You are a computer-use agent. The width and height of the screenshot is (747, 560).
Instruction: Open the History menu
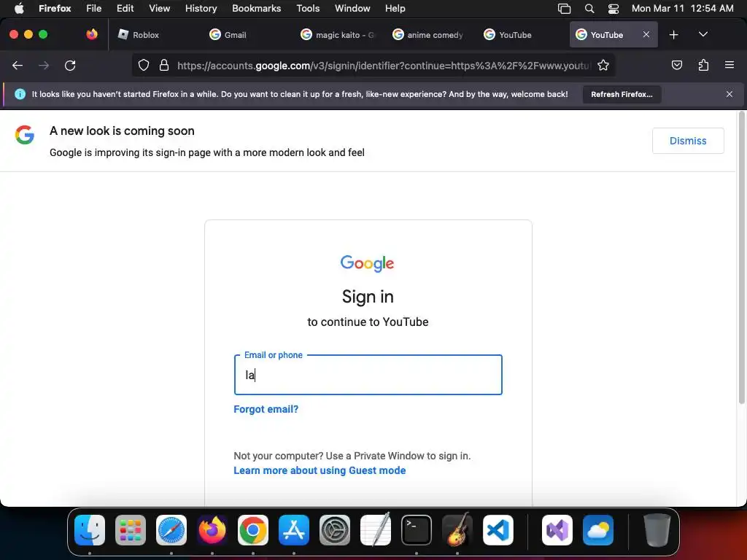coord(201,8)
